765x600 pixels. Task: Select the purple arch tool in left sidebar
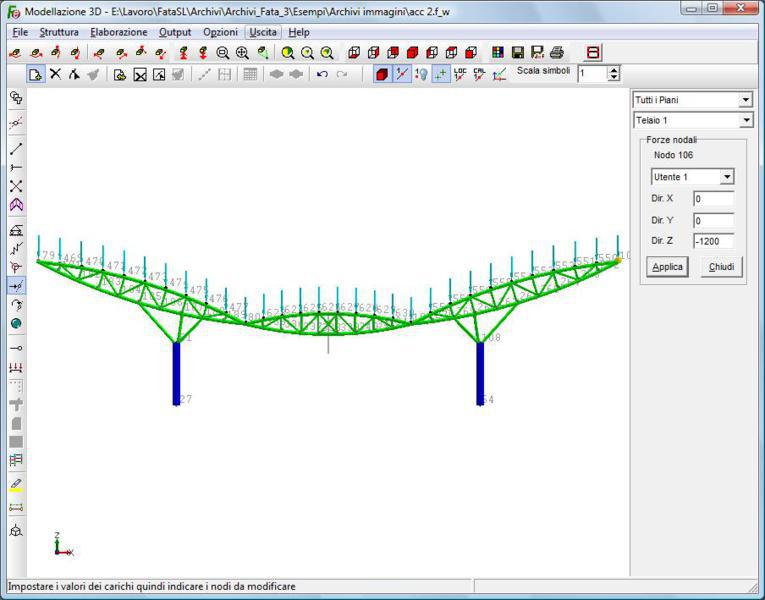[x=16, y=204]
